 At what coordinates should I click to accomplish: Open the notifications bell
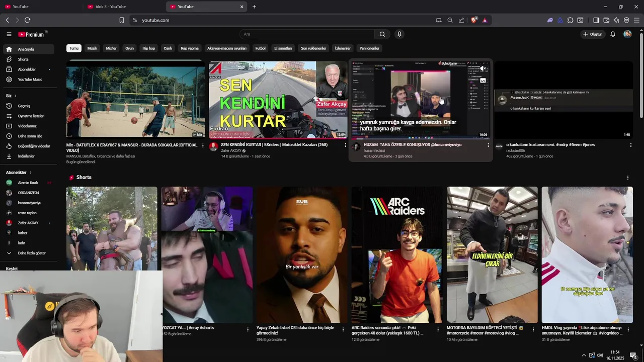pos(613,34)
